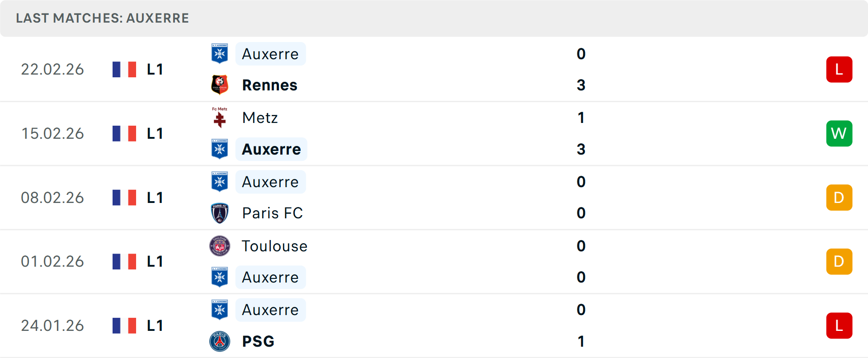Click red L badge for Rennes match
Screen dimensions: 868x358
[839, 70]
